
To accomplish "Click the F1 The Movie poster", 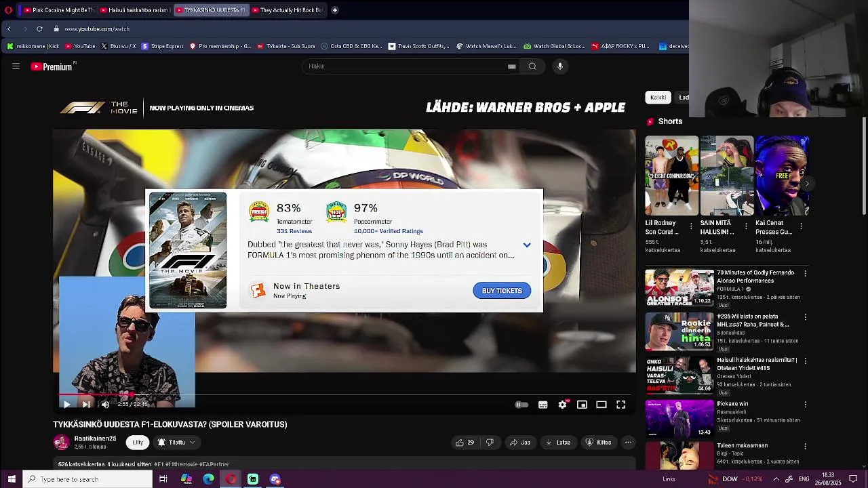I will coord(188,251).
